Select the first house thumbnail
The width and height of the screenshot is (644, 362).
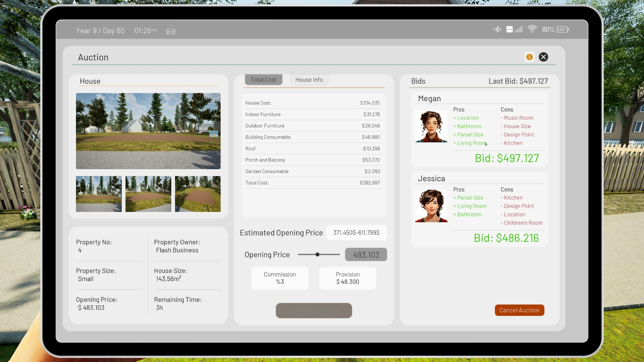coord(99,194)
